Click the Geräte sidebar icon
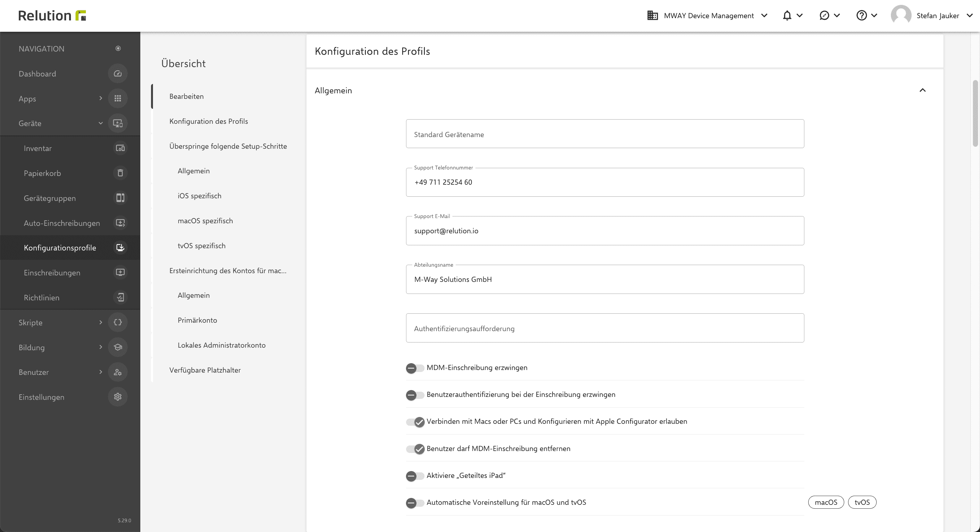This screenshot has width=980, height=532. coord(118,123)
